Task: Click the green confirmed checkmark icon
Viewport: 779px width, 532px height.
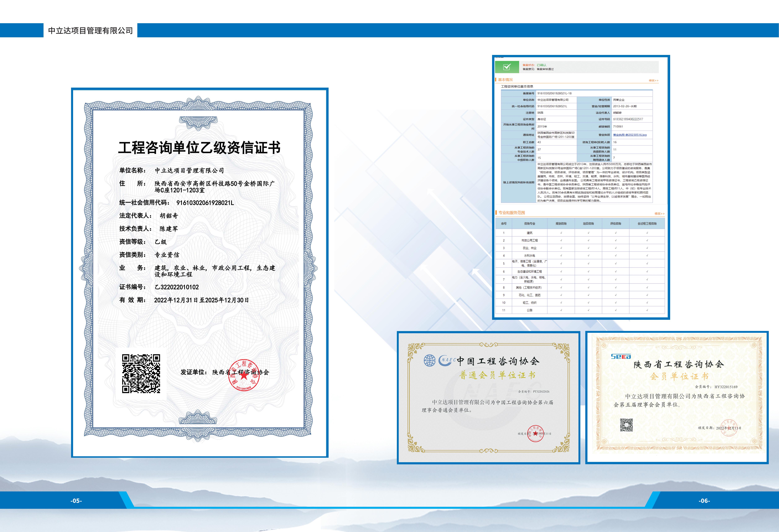Action: point(507,67)
